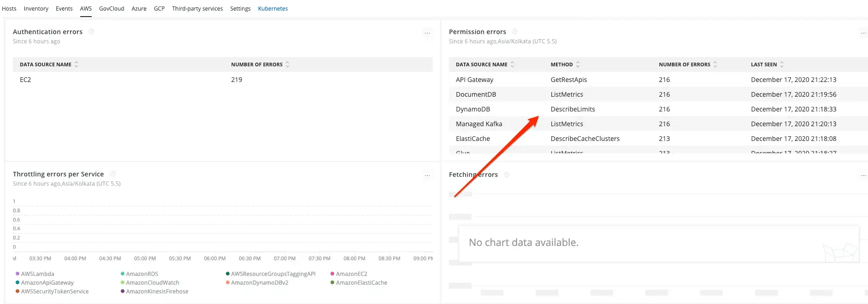Viewport: 868px width, 304px height.
Task: Go to the Azure tab
Action: coord(139,9)
